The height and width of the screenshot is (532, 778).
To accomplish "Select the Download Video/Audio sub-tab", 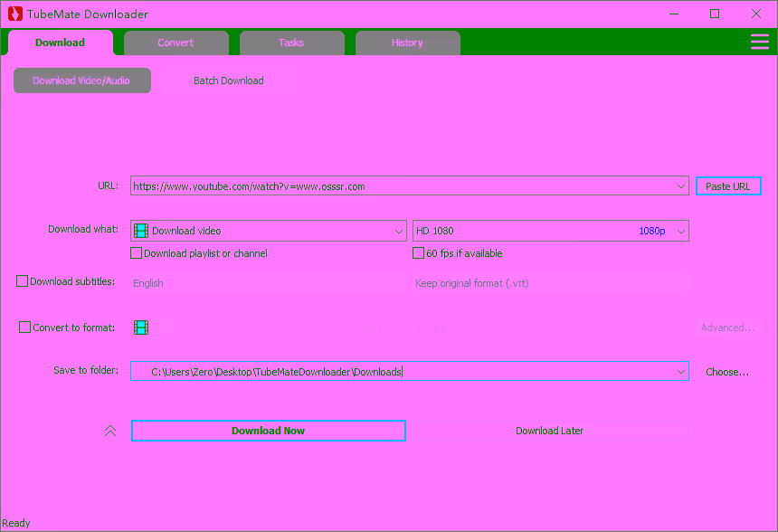I will 81,81.
